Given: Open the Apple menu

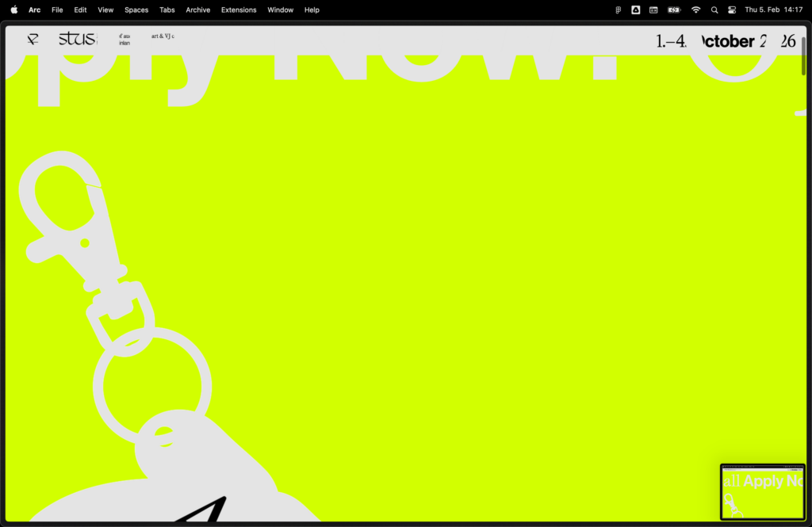Looking at the screenshot, I should coord(14,10).
